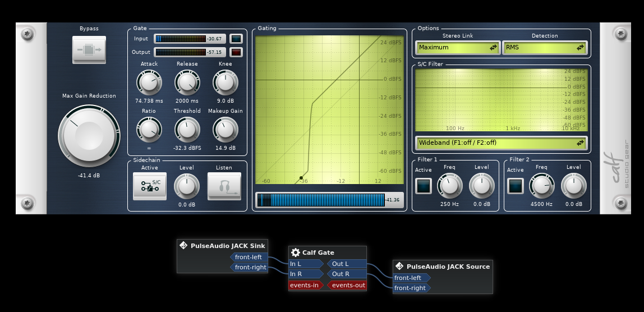644x312 pixels.
Task: Click the Calf Gate In R port
Action: (306, 274)
